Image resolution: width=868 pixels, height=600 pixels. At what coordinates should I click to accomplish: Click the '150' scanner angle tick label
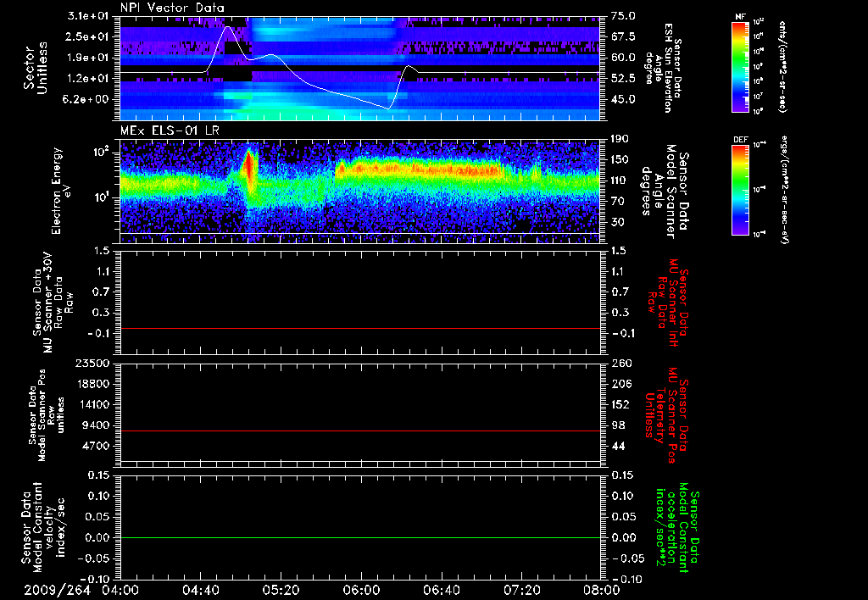(x=621, y=159)
